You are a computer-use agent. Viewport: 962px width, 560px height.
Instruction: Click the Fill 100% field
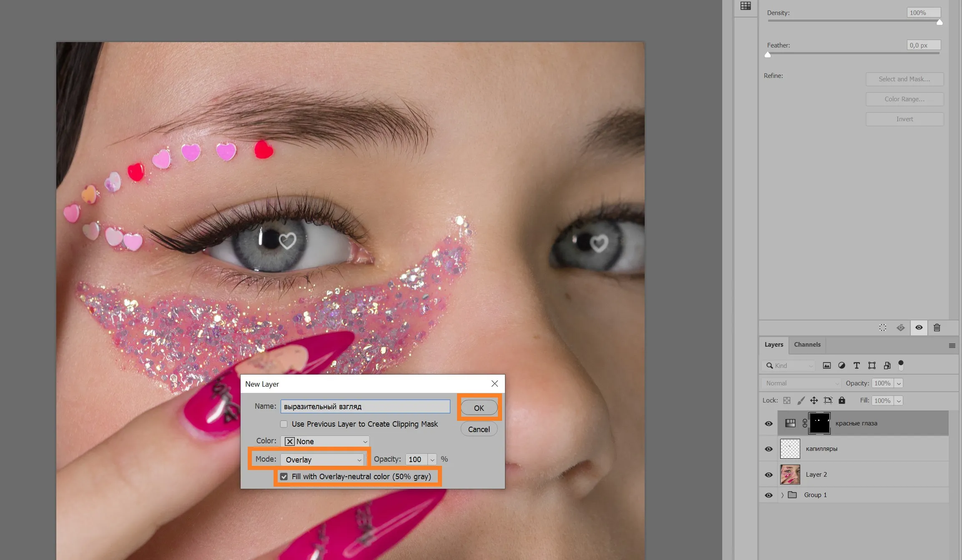(x=883, y=401)
